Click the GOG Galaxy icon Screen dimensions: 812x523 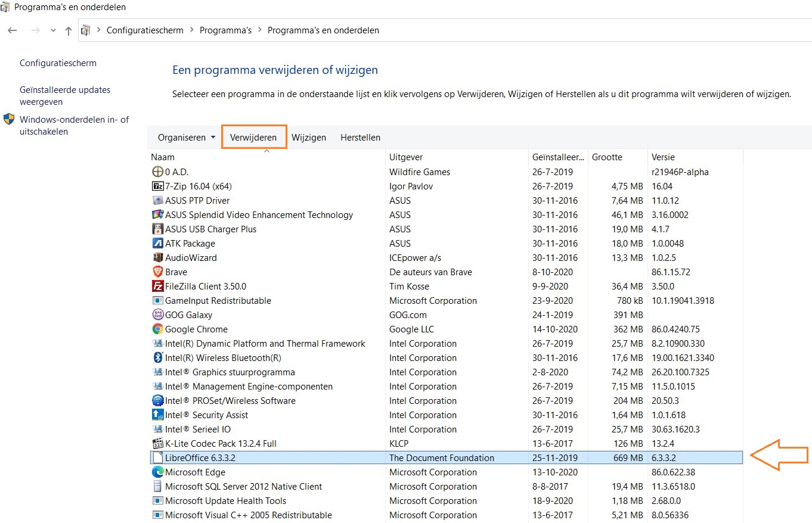point(158,315)
